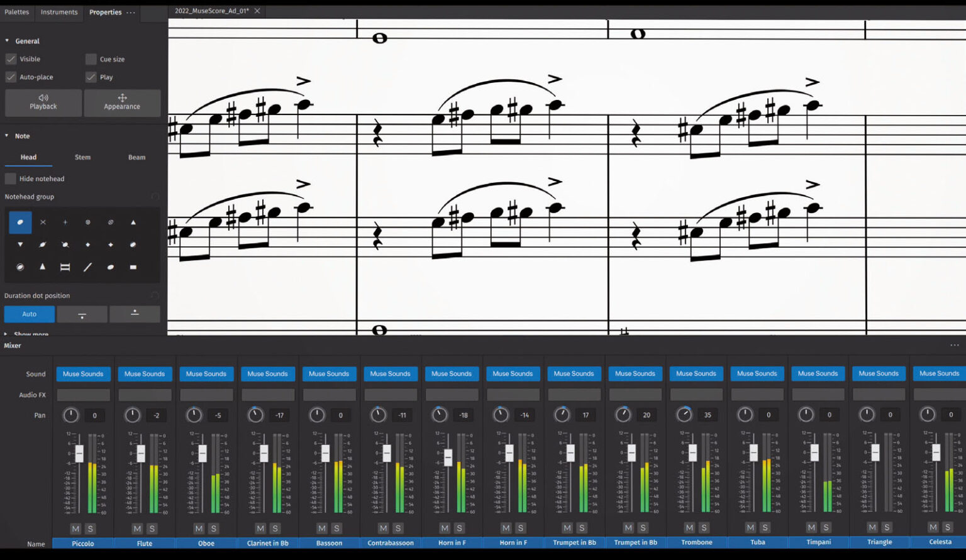Select the cross notehead shape
Screen dimensions: 966x560
tap(43, 222)
